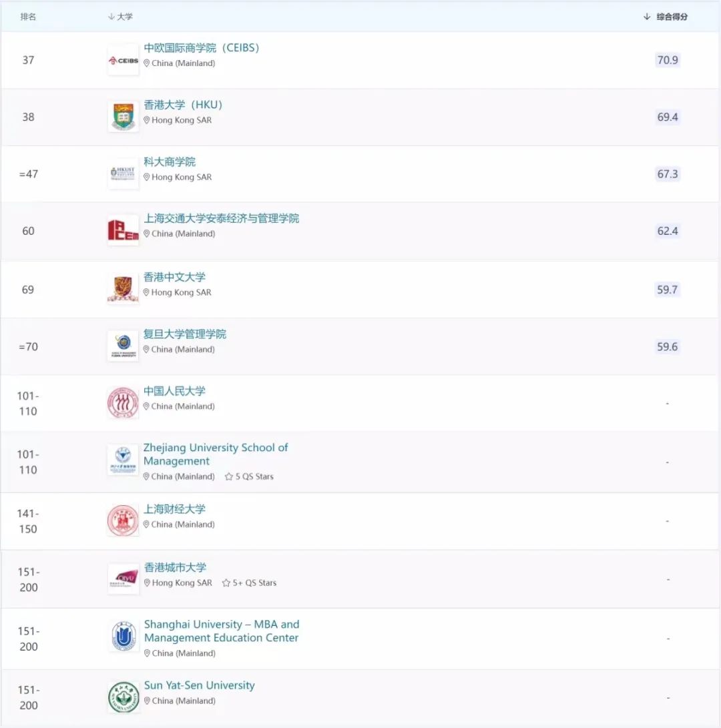
Task: Click Zhejiang's 5 QS Stars badge
Action: tap(250, 476)
